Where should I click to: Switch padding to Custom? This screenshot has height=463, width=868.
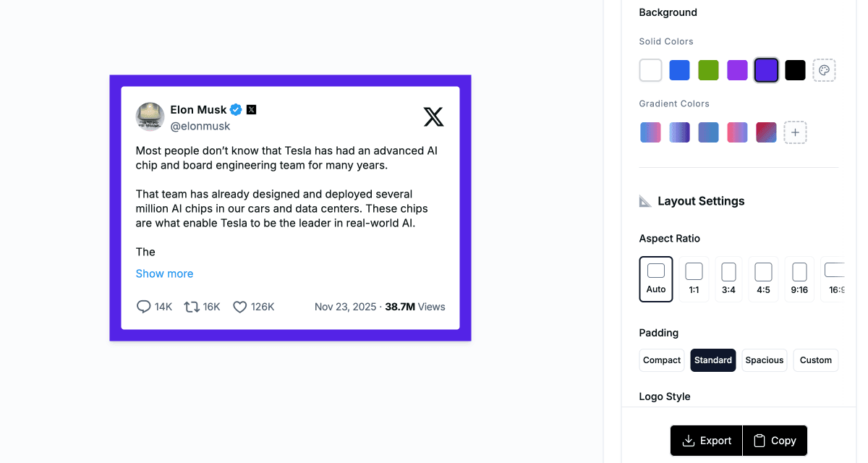pyautogui.click(x=815, y=360)
